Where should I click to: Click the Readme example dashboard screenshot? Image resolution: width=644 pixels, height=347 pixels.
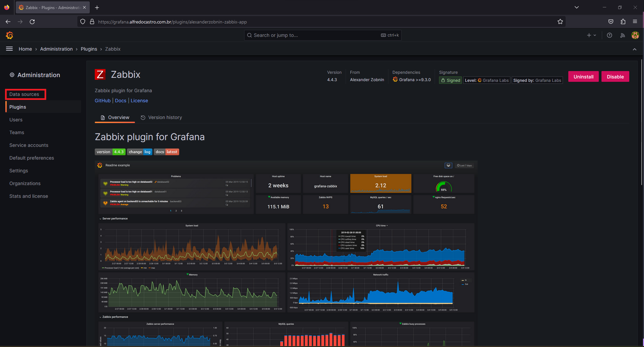[286, 253]
